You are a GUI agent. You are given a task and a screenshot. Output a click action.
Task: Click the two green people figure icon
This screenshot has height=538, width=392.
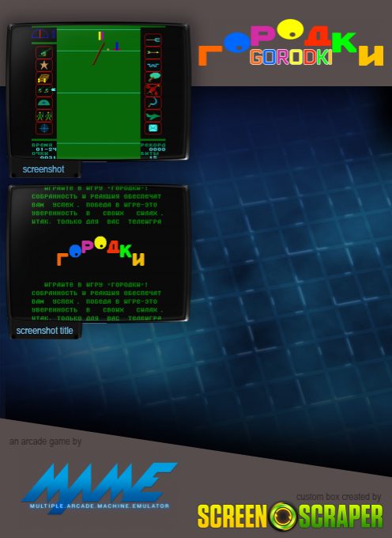[44, 116]
